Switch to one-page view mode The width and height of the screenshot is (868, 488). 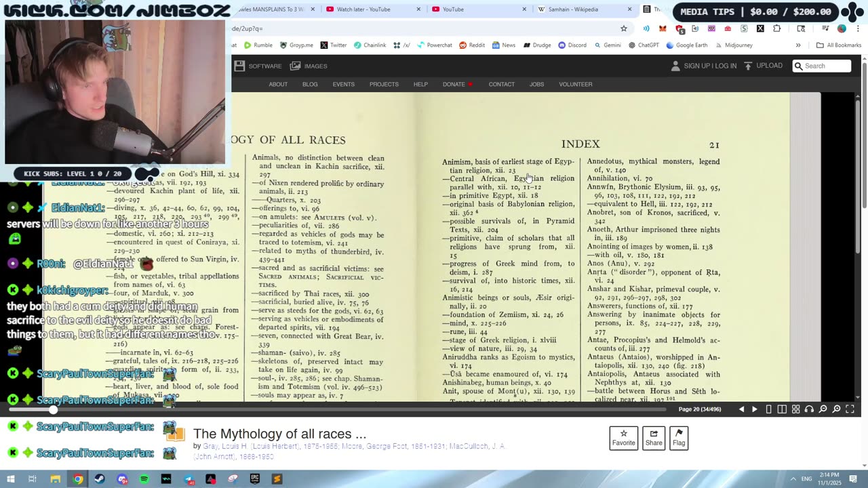768,409
